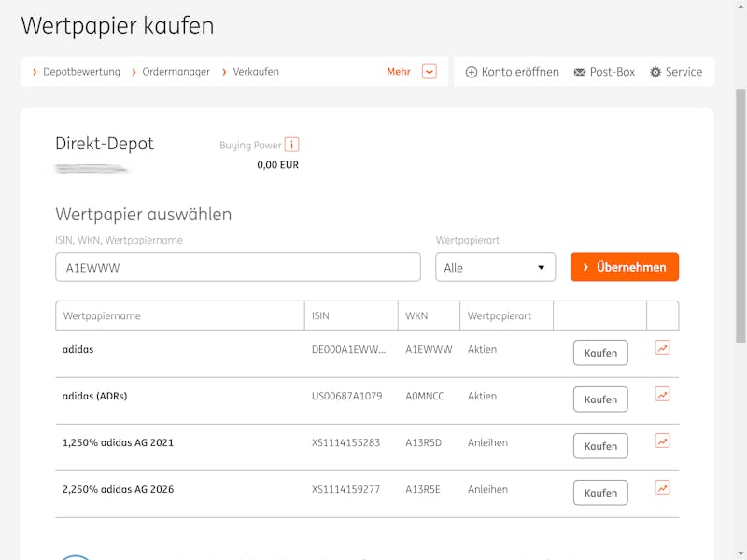Click WKN A0MNCC
The image size is (747, 560).
(x=425, y=396)
